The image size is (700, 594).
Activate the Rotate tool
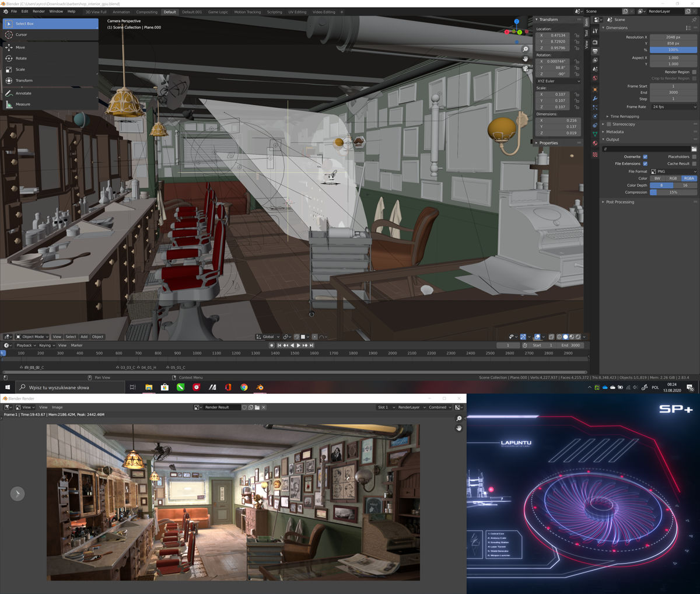pos(21,58)
